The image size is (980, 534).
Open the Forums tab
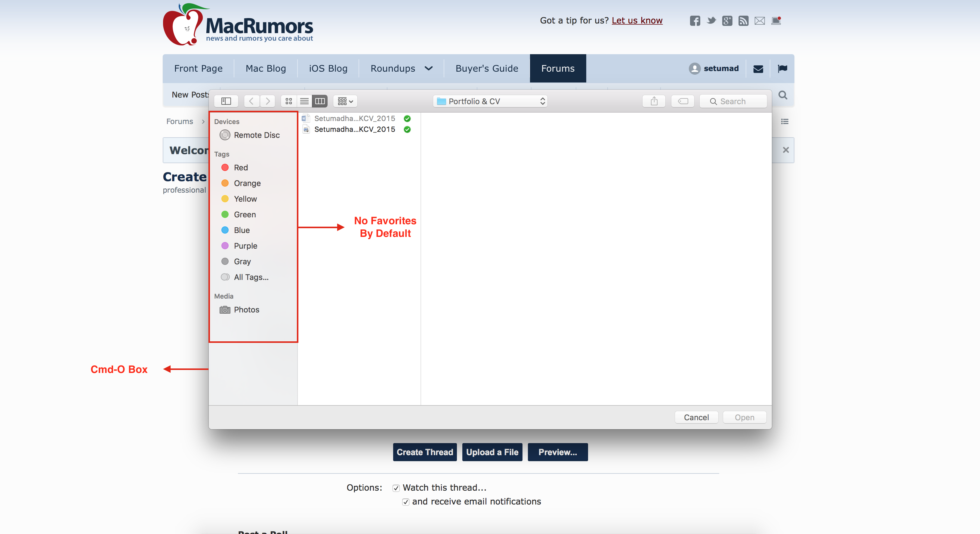[x=558, y=69]
